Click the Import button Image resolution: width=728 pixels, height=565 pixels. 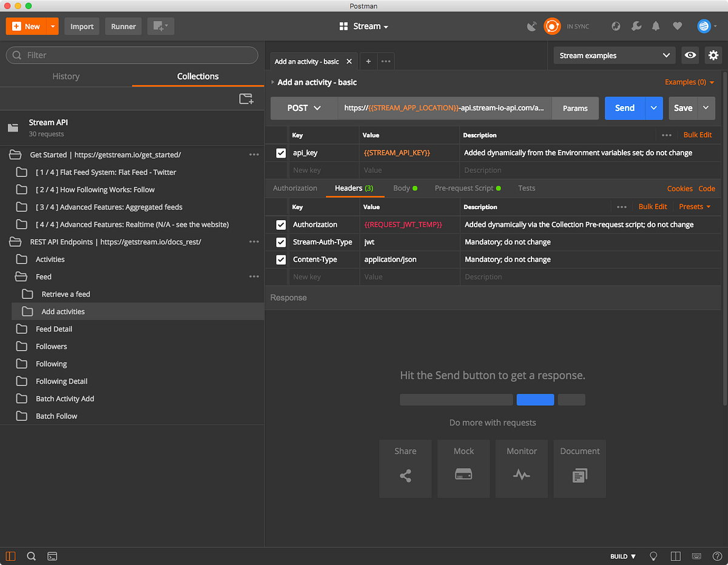pyautogui.click(x=82, y=27)
